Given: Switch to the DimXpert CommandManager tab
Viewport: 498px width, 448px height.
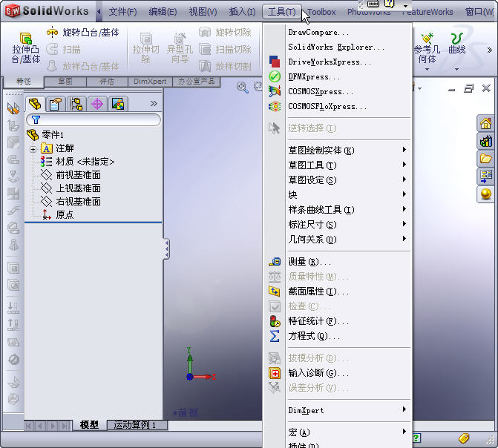Looking at the screenshot, I should (150, 82).
